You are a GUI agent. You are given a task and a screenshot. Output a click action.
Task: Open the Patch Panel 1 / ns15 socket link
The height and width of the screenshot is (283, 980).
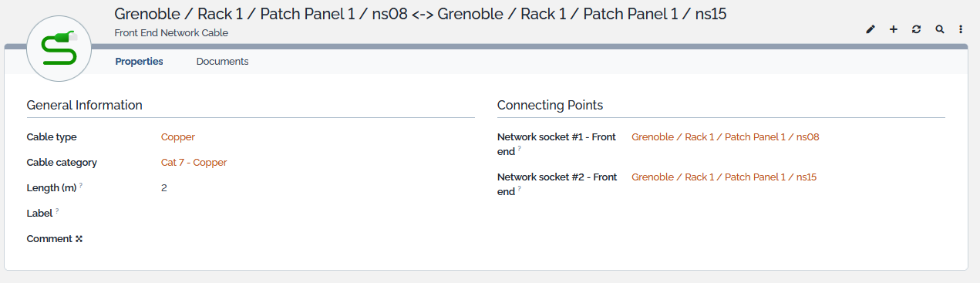tap(724, 177)
